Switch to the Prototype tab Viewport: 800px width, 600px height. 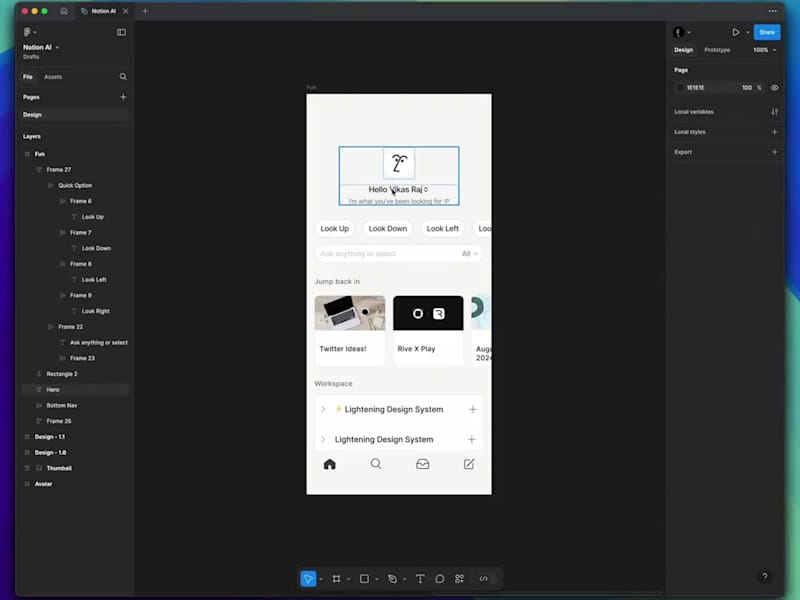(x=717, y=50)
